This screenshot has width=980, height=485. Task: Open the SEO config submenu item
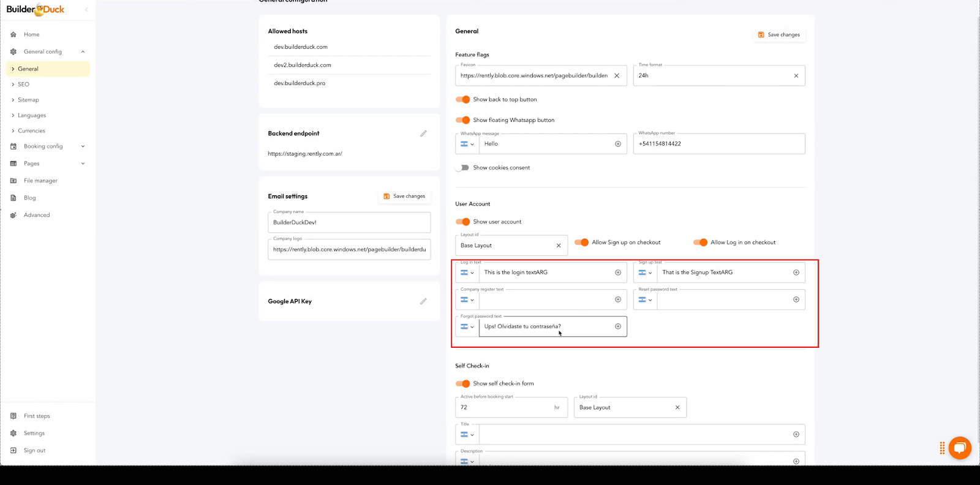click(24, 85)
